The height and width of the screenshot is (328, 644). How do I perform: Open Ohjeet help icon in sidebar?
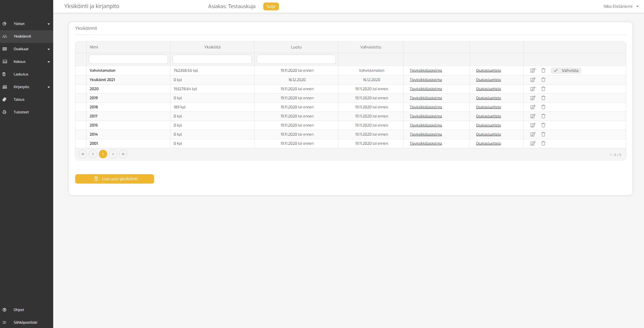pyautogui.click(x=5, y=310)
